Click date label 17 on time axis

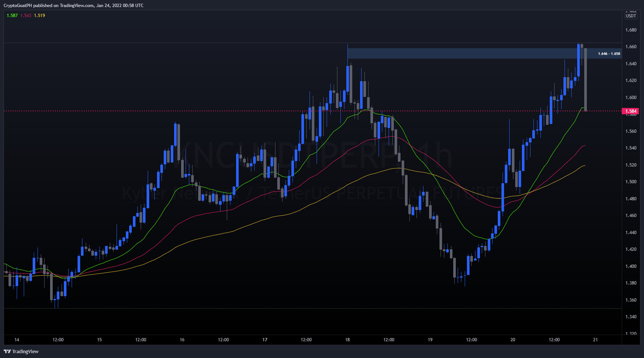pos(265,340)
